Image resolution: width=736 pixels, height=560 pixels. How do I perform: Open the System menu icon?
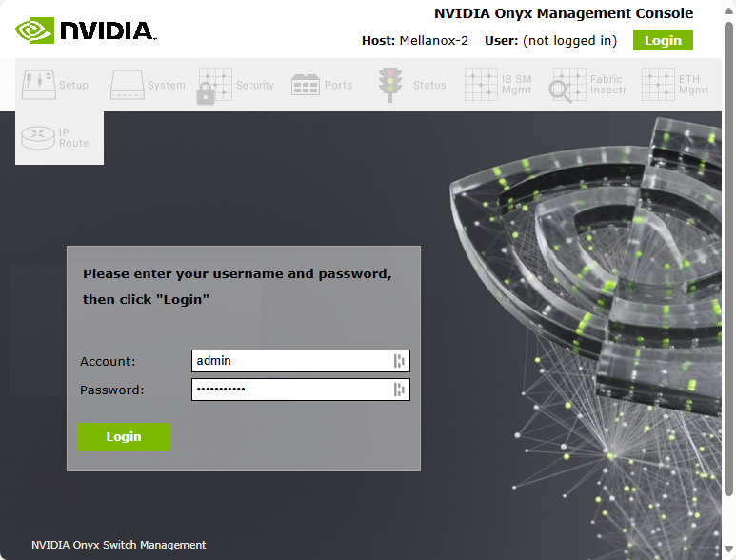click(128, 85)
